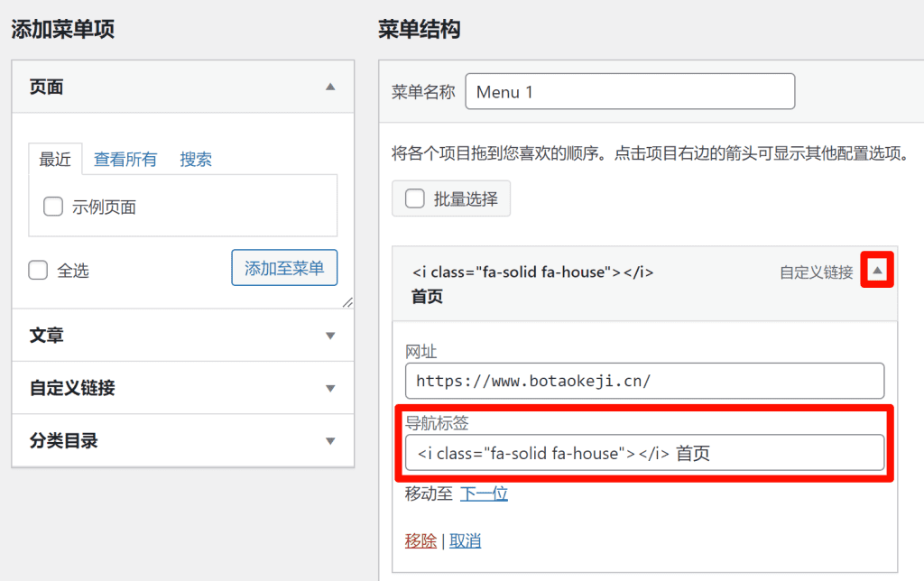Click the red 移除 link

[x=420, y=540]
